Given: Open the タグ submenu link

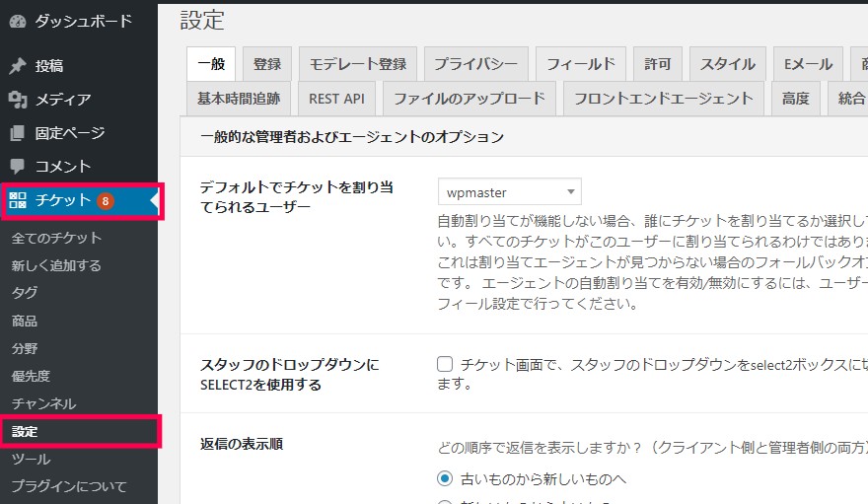Looking at the screenshot, I should click(x=25, y=293).
